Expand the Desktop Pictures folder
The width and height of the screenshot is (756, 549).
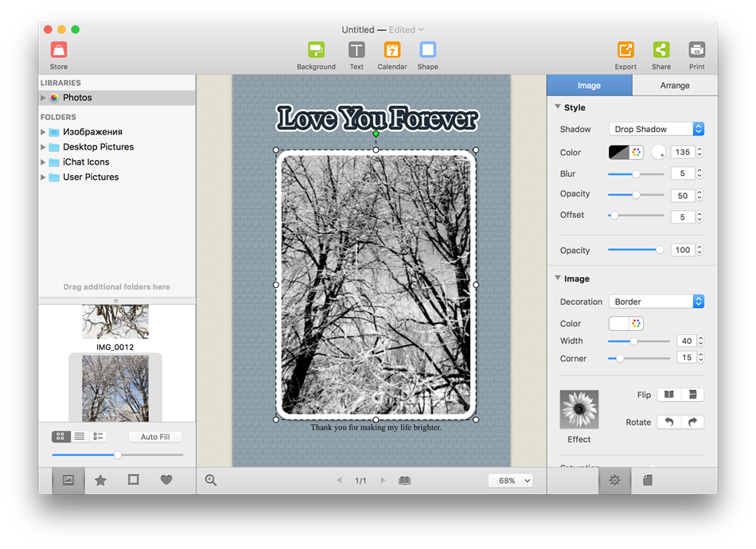[x=43, y=147]
